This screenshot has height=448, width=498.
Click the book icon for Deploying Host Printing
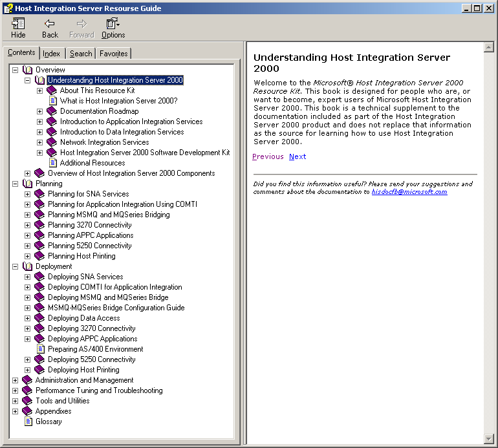[39, 370]
